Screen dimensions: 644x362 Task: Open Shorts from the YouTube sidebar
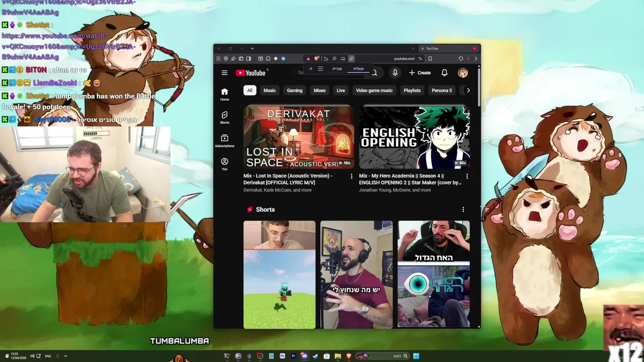tap(224, 118)
